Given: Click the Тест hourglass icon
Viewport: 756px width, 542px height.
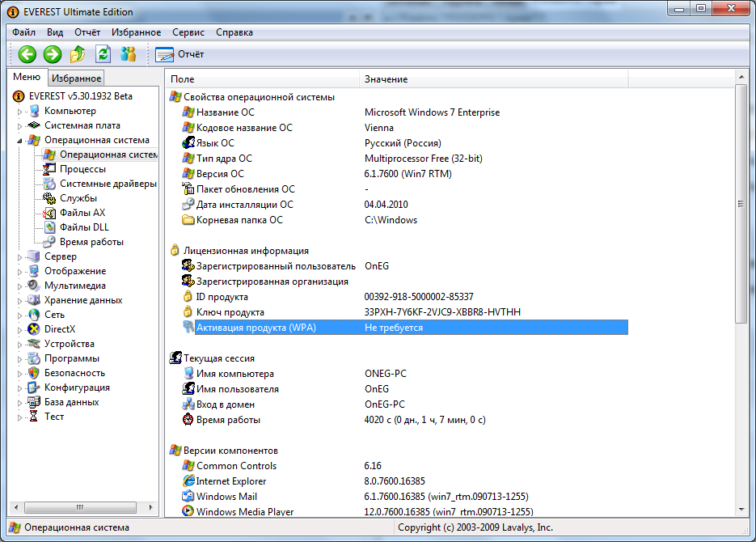Looking at the screenshot, I should pos(34,416).
